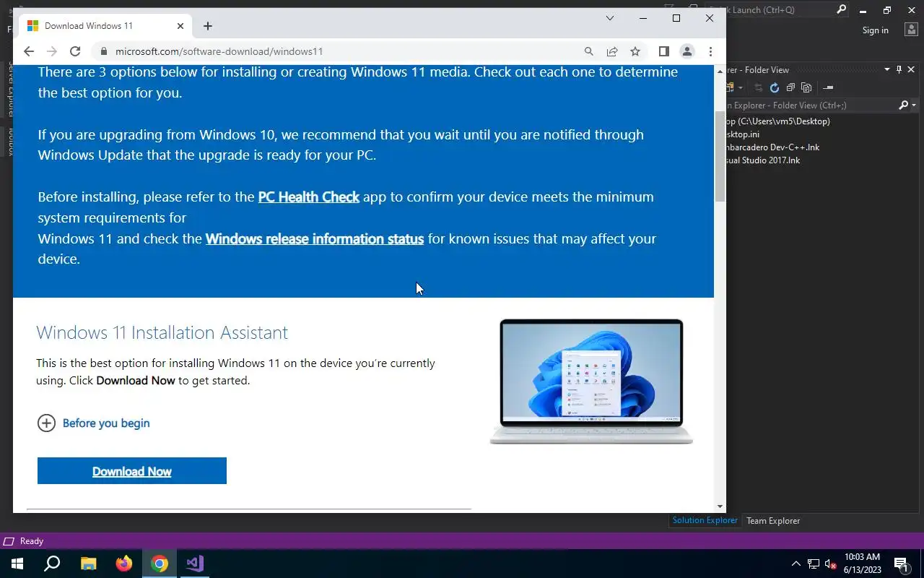Focus the Chrome address bar URL

[219, 51]
